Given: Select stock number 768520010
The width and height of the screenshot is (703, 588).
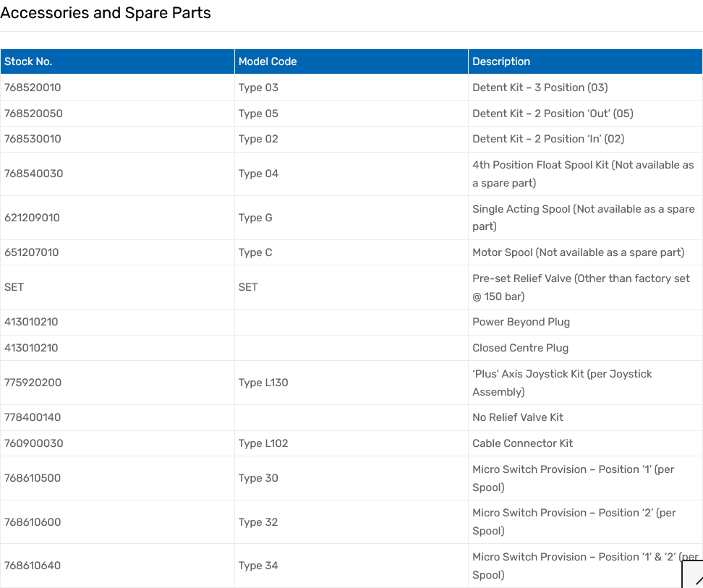Looking at the screenshot, I should [33, 88].
